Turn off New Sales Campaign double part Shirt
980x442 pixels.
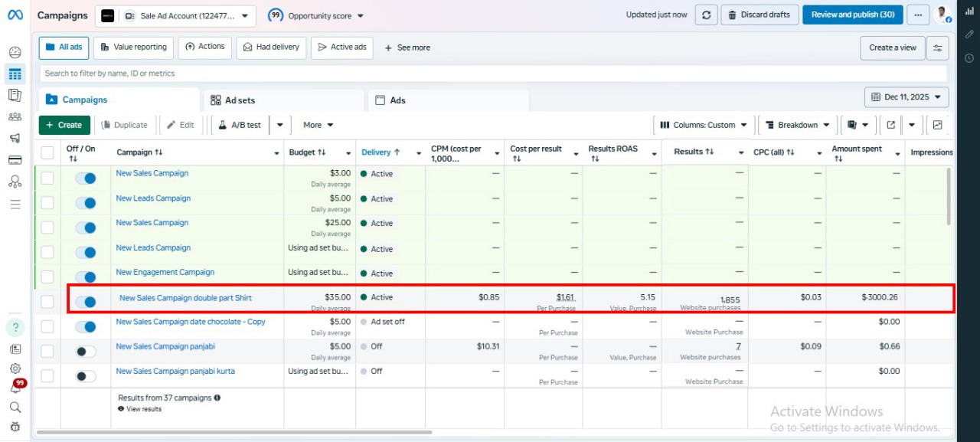pyautogui.click(x=86, y=302)
